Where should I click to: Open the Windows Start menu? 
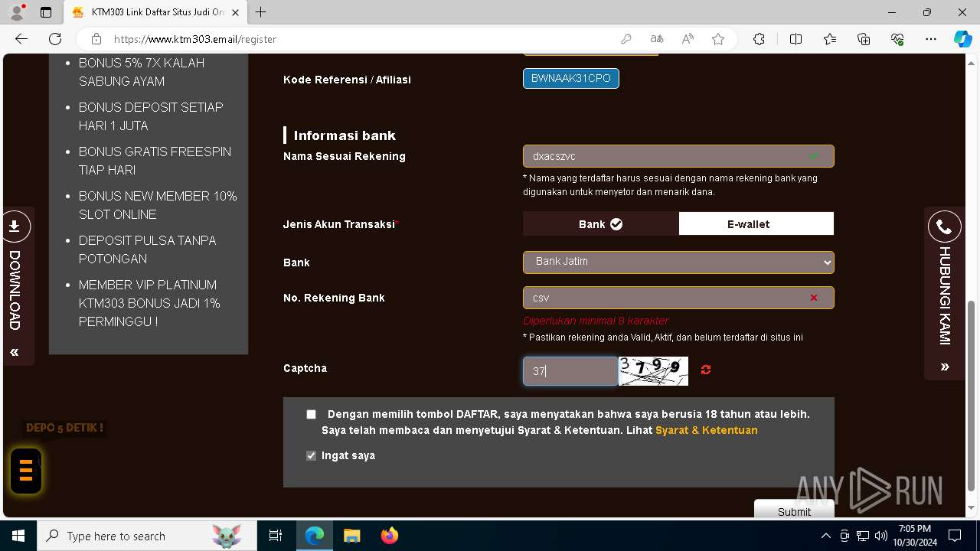click(18, 536)
